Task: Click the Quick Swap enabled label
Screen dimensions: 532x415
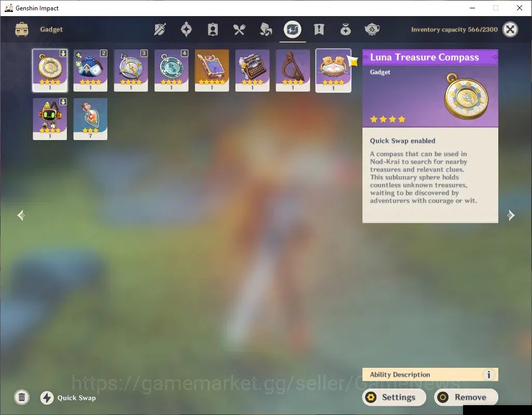Action: 402,141
